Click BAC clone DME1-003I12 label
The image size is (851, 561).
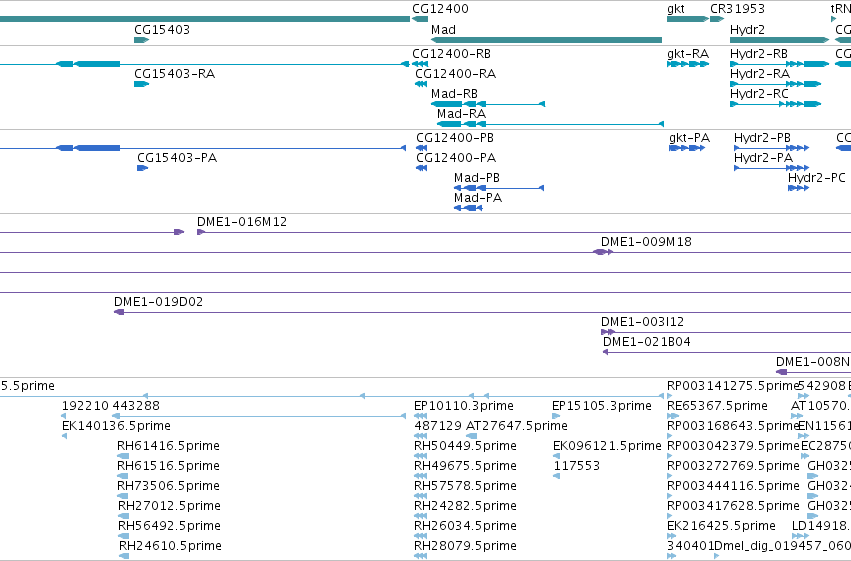[x=642, y=322]
